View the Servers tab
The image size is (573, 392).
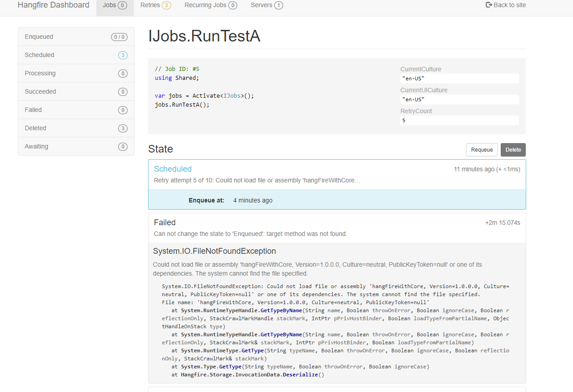pos(262,5)
